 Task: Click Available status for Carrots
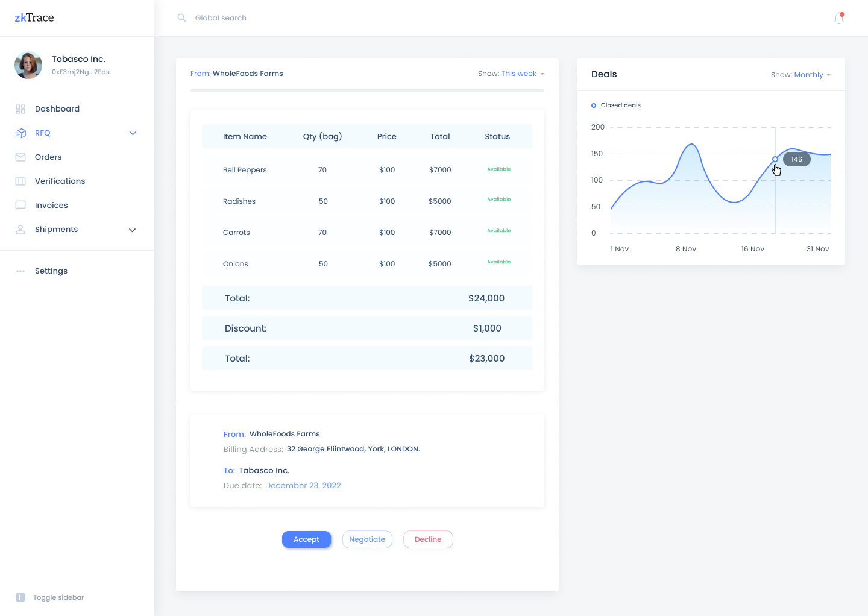499,231
